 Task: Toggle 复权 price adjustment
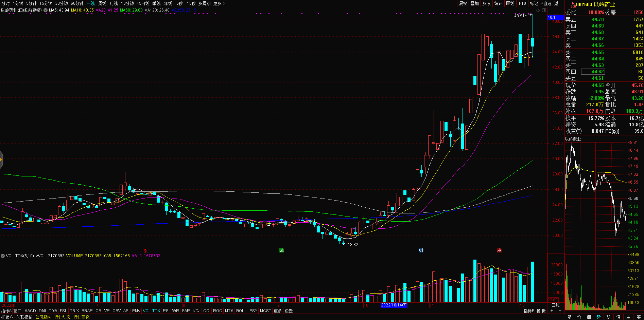tap(463, 3)
